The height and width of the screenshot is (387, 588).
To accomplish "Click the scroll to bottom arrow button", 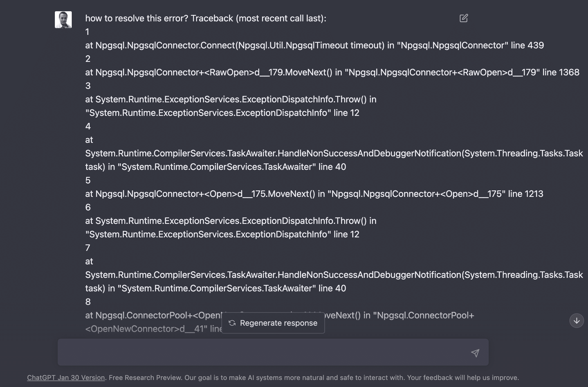I will click(x=576, y=321).
